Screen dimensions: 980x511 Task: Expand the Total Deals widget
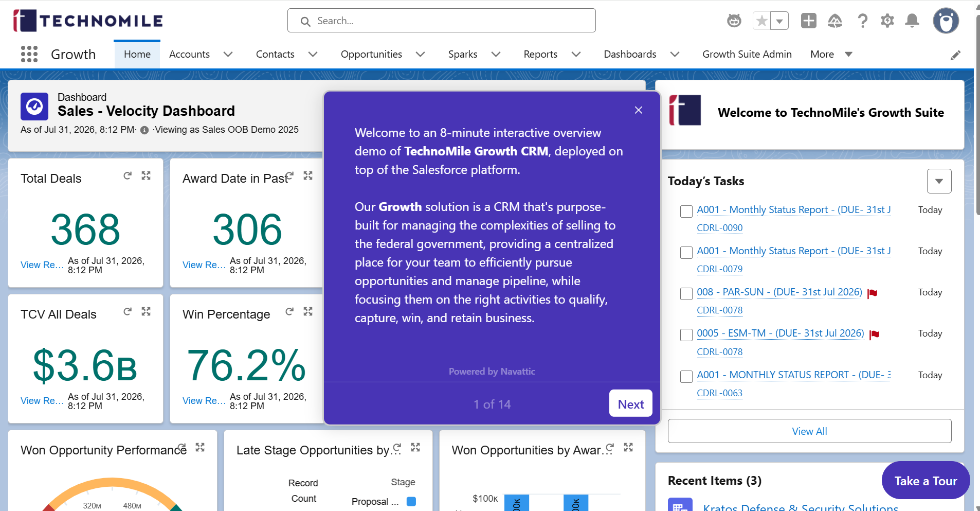(x=146, y=176)
